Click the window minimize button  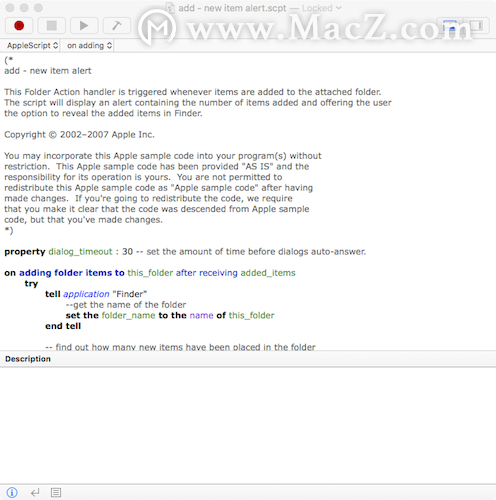click(x=24, y=8)
